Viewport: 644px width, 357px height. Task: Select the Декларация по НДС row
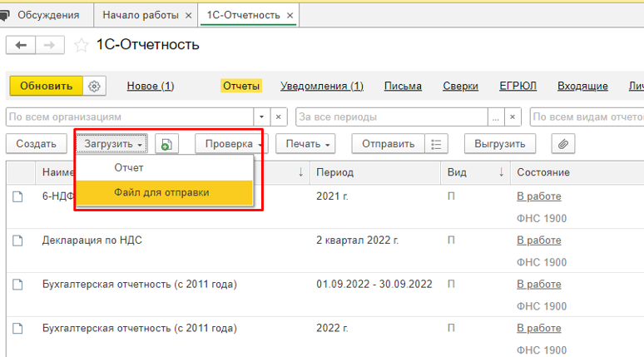[x=325, y=251]
